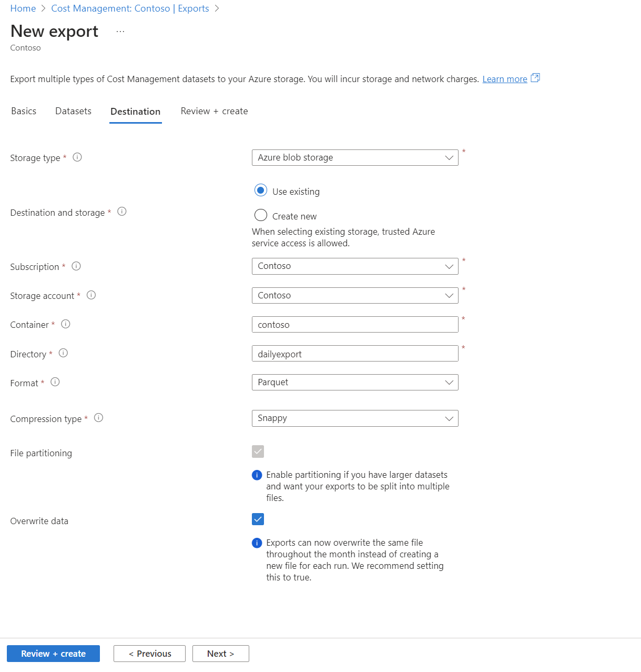The height and width of the screenshot is (672, 641).
Task: Choose the Create new radio option
Action: click(261, 215)
